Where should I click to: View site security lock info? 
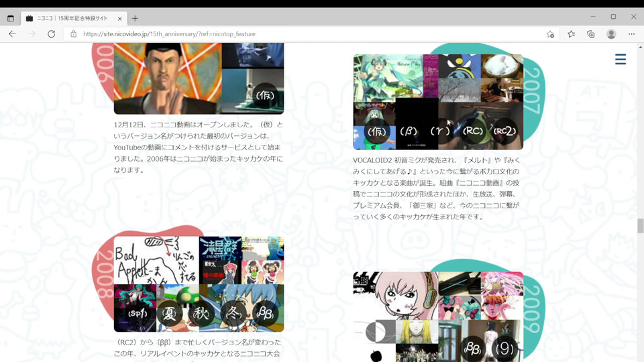(x=74, y=34)
